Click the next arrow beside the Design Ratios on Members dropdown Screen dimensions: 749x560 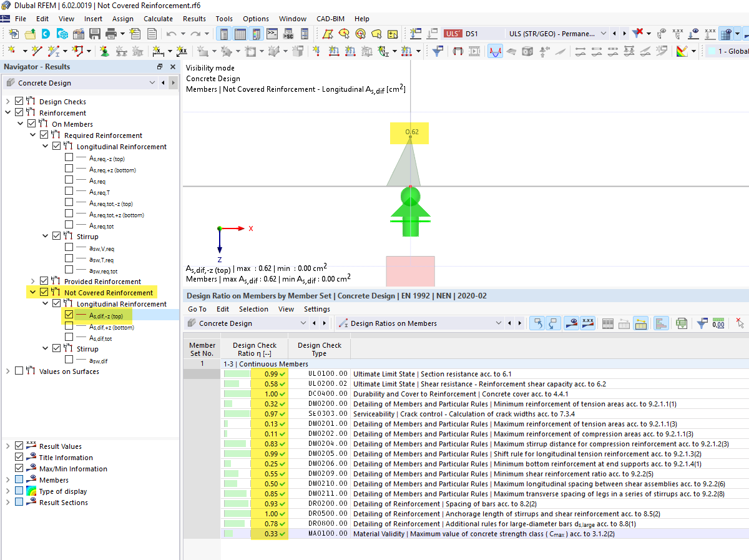(519, 323)
